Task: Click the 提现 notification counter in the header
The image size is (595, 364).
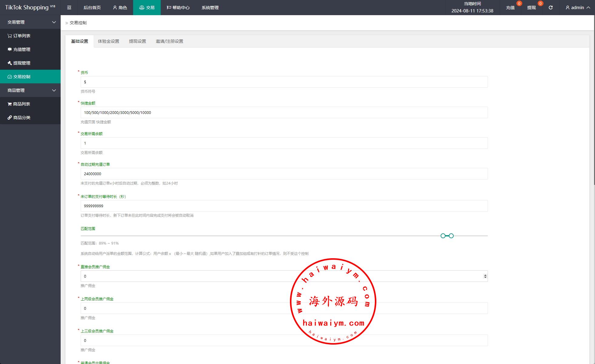Action: [x=540, y=4]
